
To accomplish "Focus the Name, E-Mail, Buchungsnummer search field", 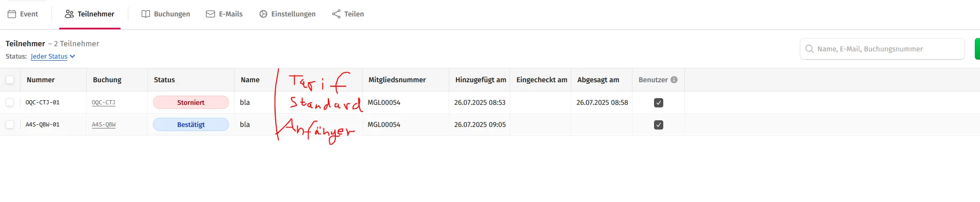I will click(x=882, y=49).
